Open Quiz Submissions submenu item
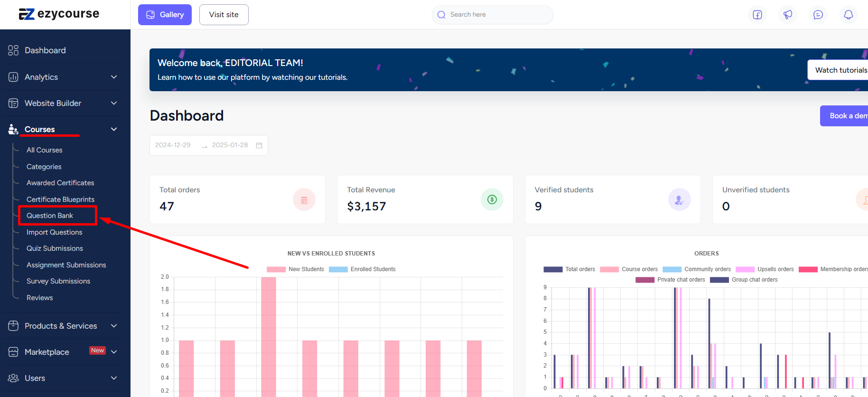Viewport: 868px width, 397px height. point(55,248)
